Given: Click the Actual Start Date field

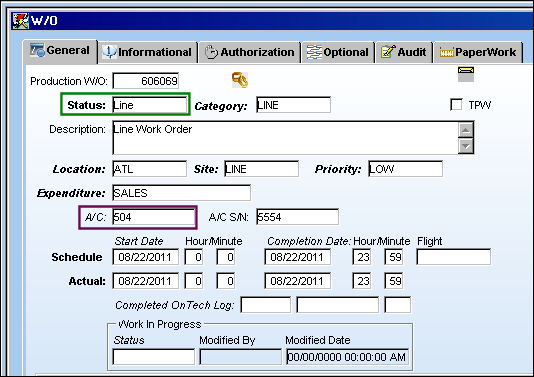Looking at the screenshot, I should [146, 281].
